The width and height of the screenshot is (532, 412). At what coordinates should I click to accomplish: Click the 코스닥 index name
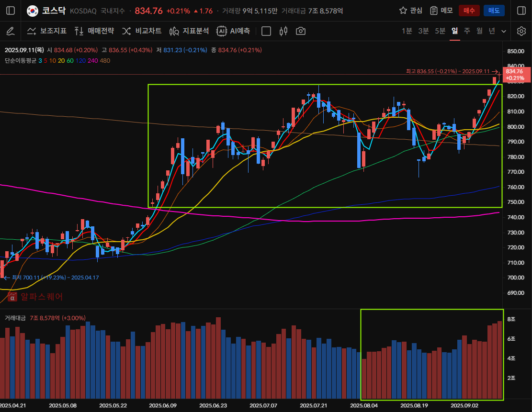tap(54, 11)
